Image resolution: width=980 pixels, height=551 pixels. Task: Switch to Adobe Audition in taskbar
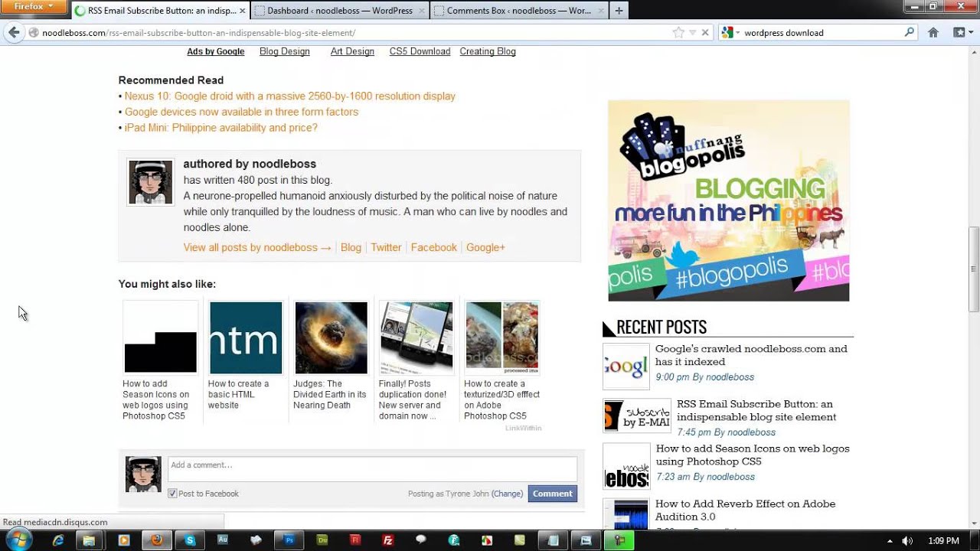click(x=223, y=540)
